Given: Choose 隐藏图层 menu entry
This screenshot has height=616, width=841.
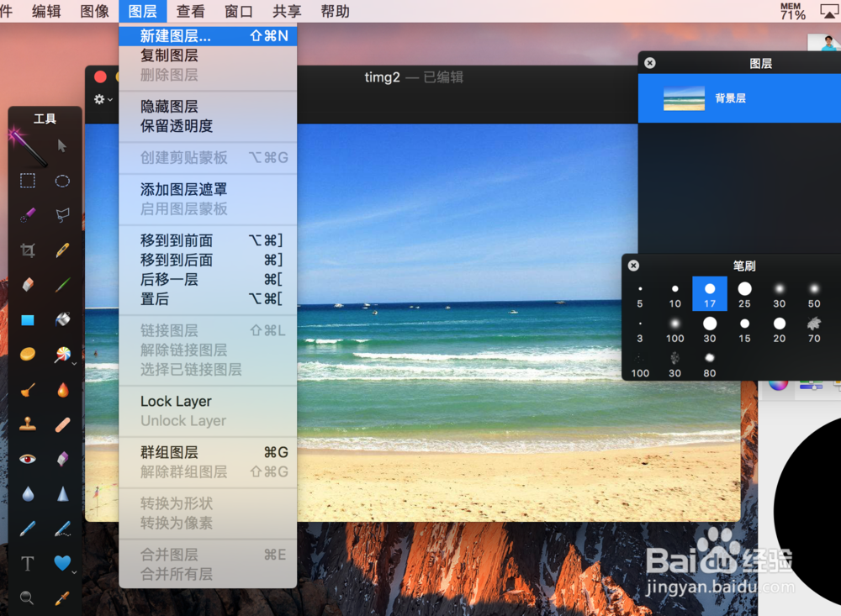Looking at the screenshot, I should coord(208,107).
